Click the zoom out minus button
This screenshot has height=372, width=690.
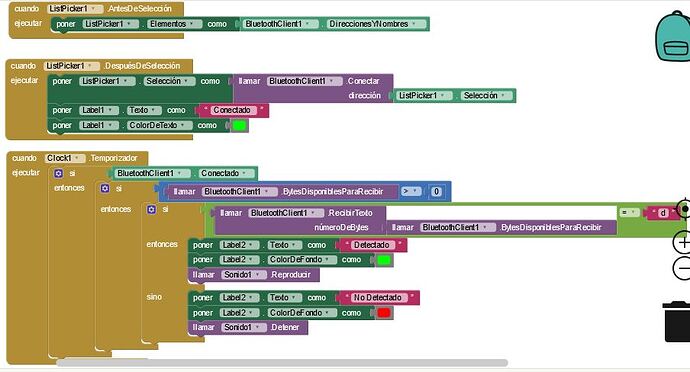682,268
